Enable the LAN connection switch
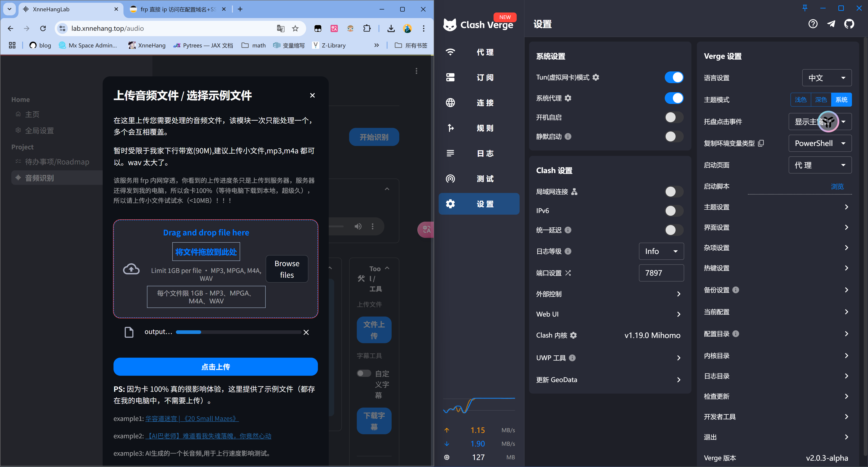The image size is (868, 467). point(674,192)
